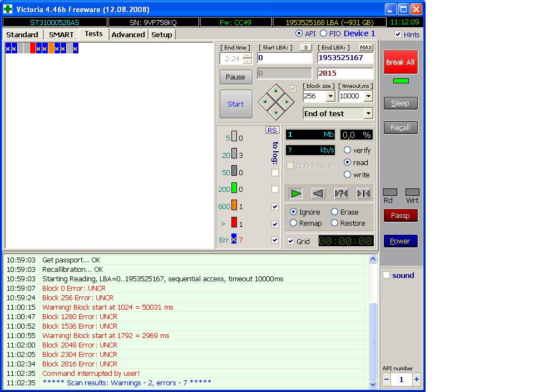
Task: Switch to the SMART tab
Action: [x=61, y=34]
